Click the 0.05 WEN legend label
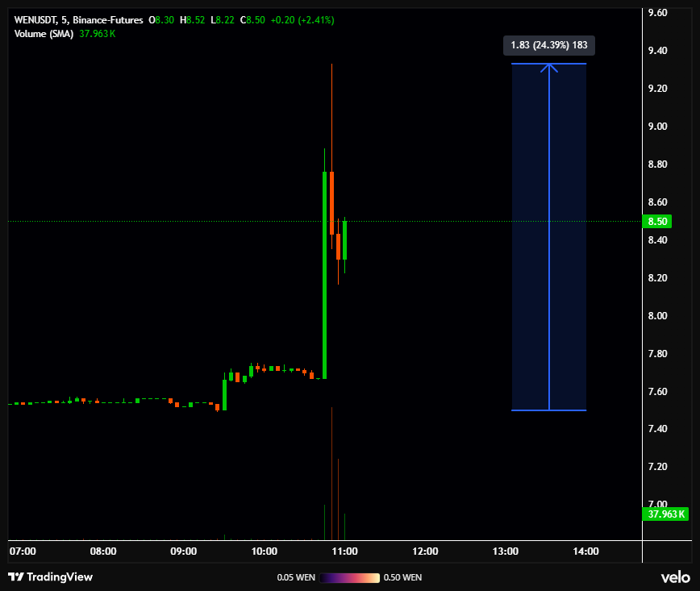The image size is (700, 591). pos(296,577)
